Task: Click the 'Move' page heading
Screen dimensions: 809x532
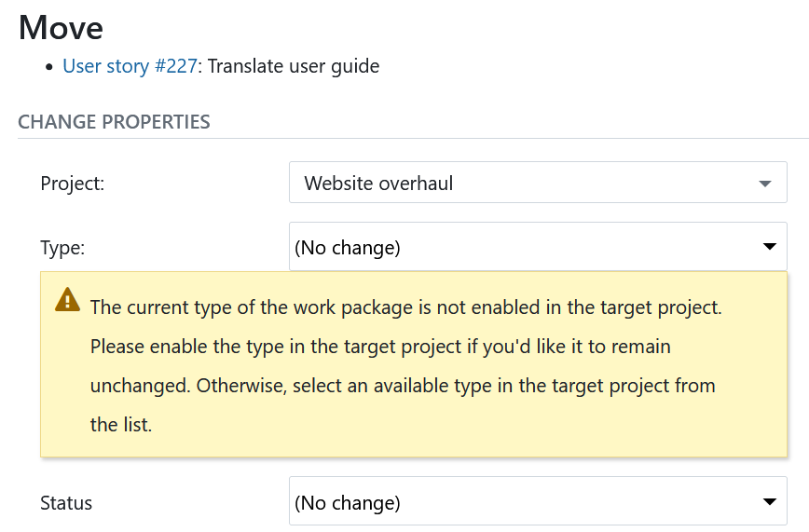Action: 62,27
